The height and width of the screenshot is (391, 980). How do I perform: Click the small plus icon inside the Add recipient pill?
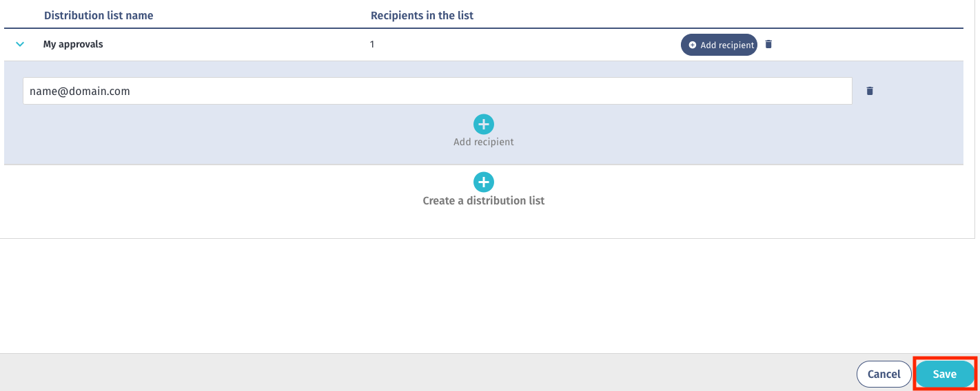693,45
